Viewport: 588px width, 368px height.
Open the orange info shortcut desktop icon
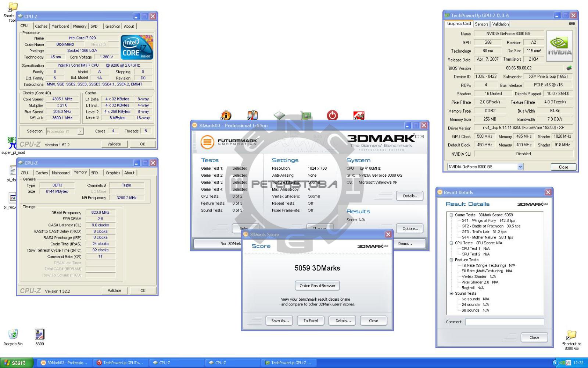(x=226, y=116)
